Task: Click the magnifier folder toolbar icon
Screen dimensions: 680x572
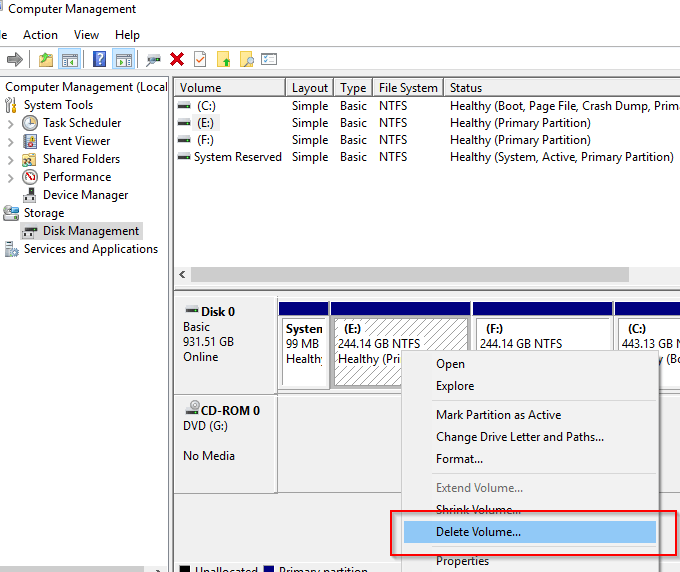Action: (x=246, y=60)
